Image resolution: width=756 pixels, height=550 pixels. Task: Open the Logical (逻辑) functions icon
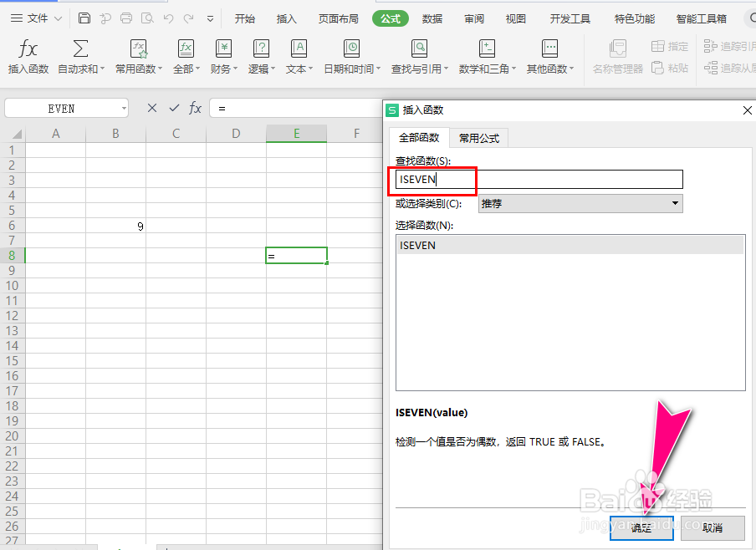261,49
